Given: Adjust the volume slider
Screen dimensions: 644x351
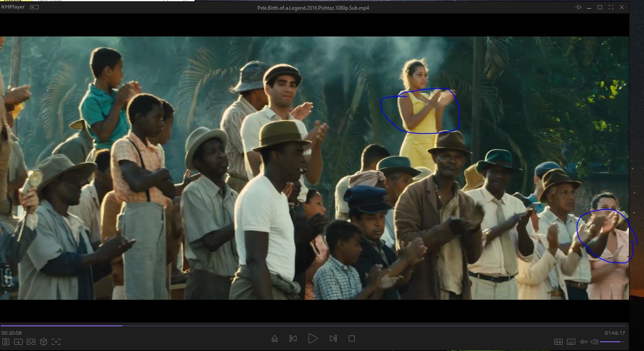Looking at the screenshot, I should [612, 342].
